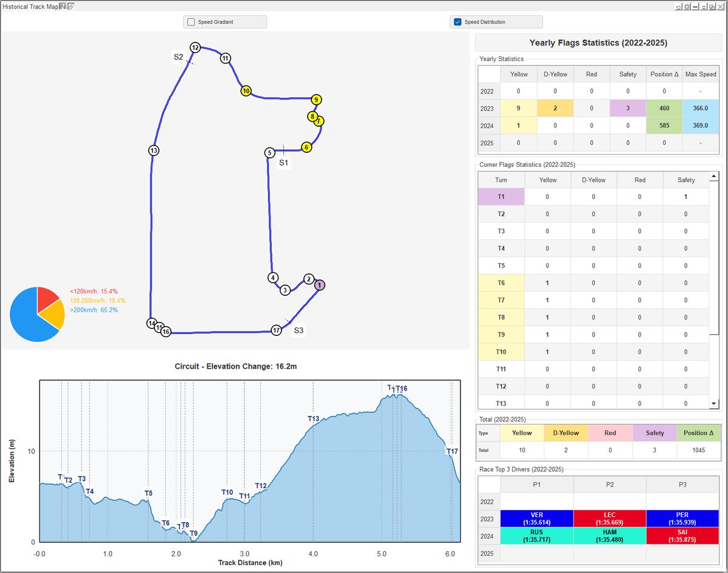
Task: Click the refresh arrow icon in title bar
Action: point(679,7)
